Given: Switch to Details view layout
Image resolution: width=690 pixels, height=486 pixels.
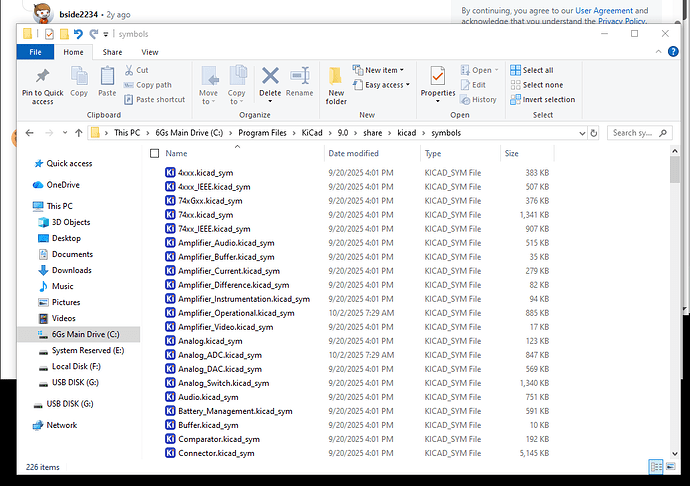Looking at the screenshot, I should [x=656, y=467].
